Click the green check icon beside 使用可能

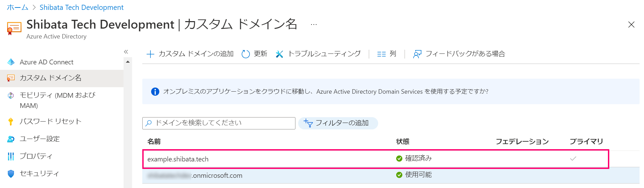click(x=399, y=175)
